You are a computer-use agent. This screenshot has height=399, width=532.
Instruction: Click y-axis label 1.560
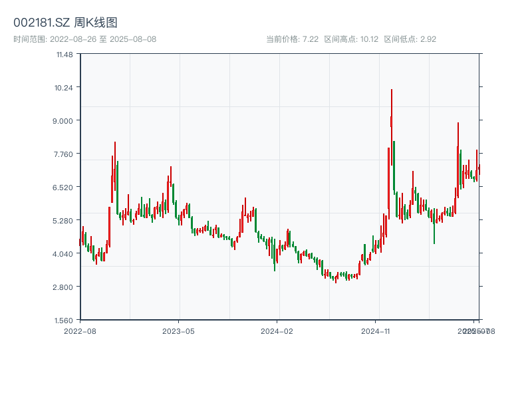[x=63, y=321]
